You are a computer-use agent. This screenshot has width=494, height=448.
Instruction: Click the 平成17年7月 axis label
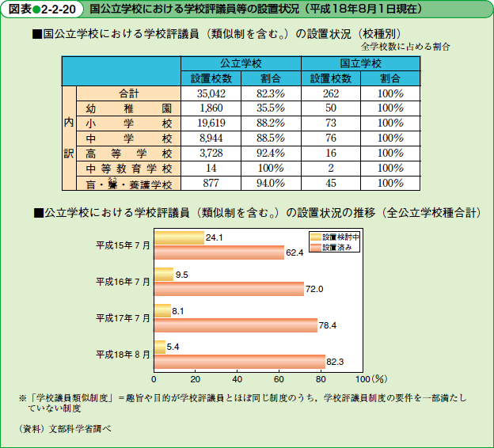point(123,318)
